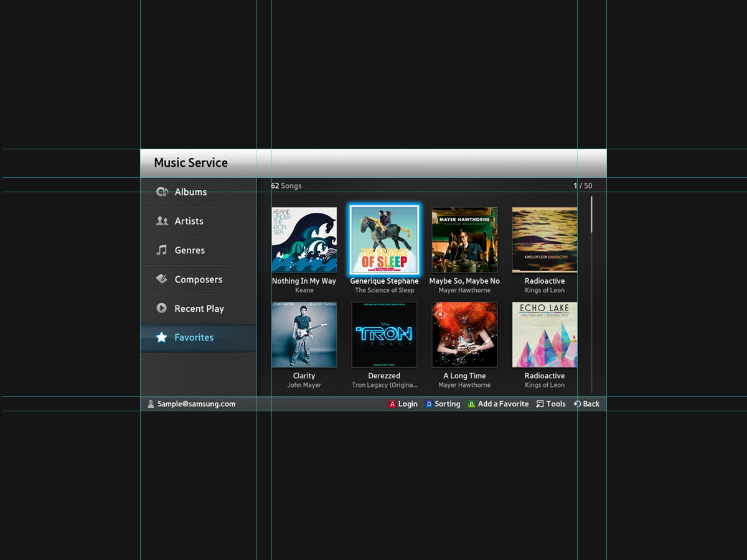The height and width of the screenshot is (560, 747).
Task: Select the orange-haired A Long Time cover
Action: (x=464, y=335)
